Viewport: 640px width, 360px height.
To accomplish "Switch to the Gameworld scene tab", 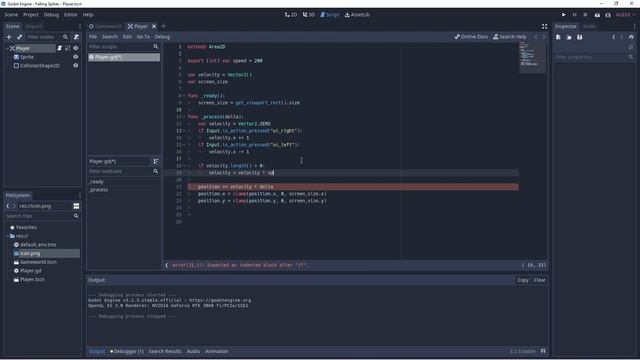I will (105, 26).
